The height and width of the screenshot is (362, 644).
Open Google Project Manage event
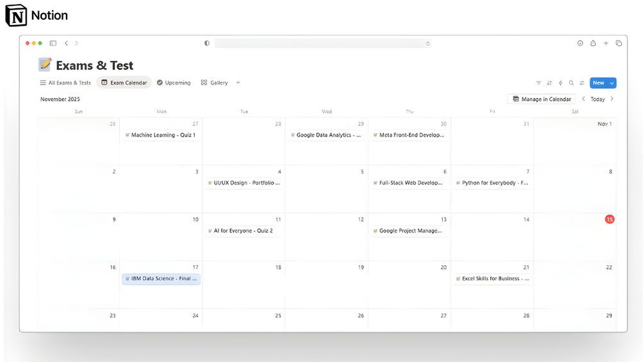[409, 231]
